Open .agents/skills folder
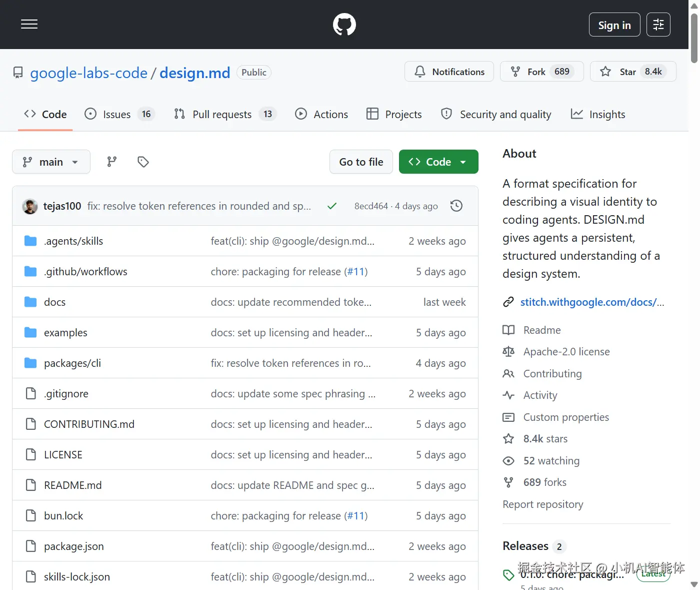Viewport: 700px width, 590px height. pos(73,241)
